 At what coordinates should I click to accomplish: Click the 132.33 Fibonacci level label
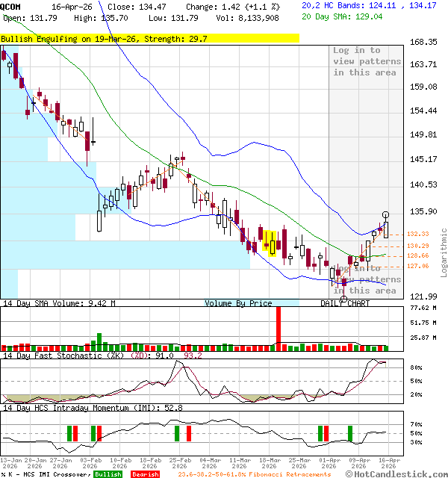[418, 234]
